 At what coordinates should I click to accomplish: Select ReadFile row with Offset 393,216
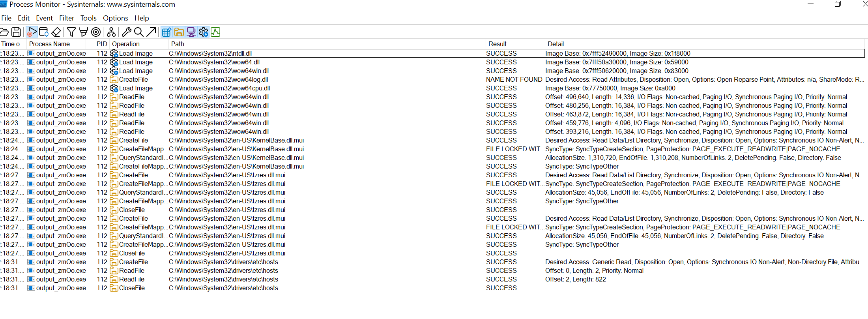[x=432, y=131]
